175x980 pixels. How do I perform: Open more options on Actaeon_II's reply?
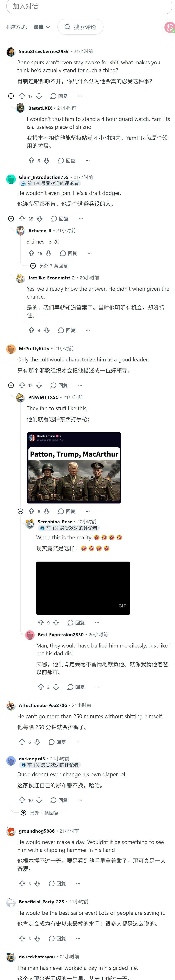tap(89, 253)
